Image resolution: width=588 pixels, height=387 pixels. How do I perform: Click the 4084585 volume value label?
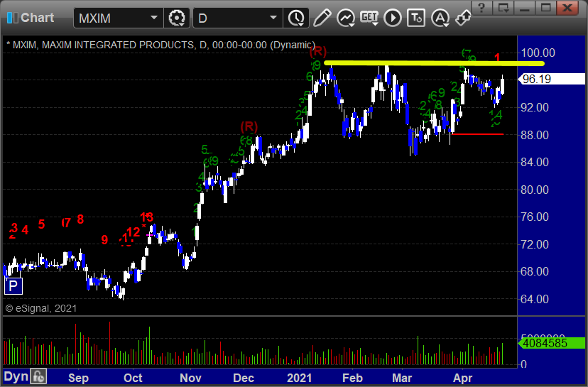pos(551,343)
